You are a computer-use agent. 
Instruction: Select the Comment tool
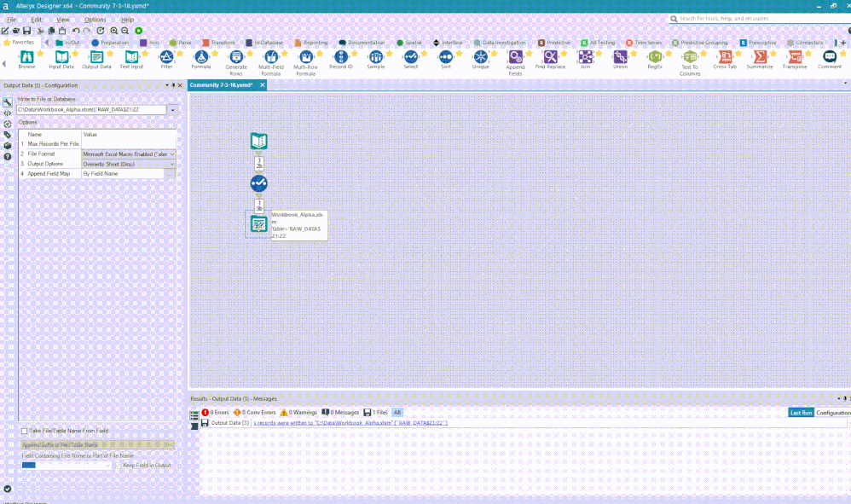pos(830,60)
